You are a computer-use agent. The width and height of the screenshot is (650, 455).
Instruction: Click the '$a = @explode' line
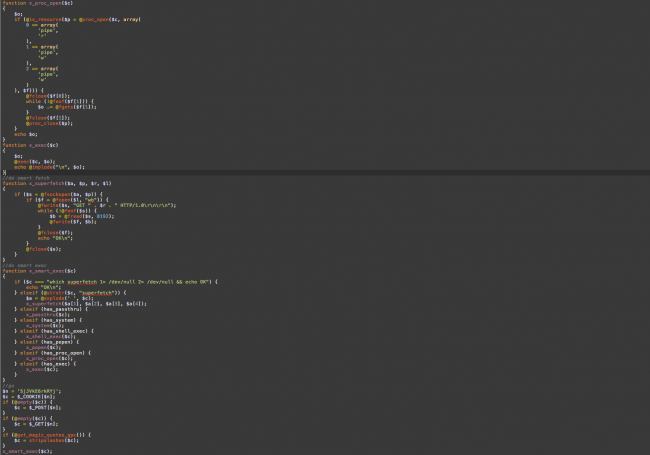point(60,298)
